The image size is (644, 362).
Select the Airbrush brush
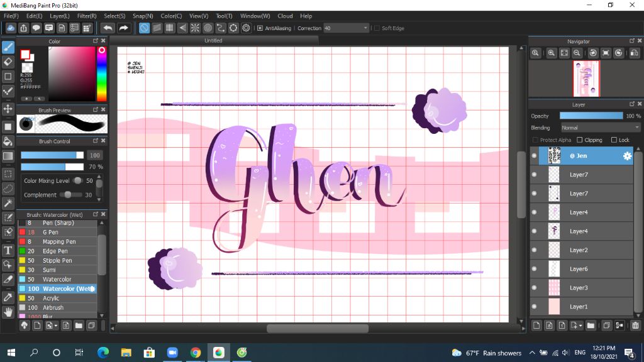click(57, 307)
